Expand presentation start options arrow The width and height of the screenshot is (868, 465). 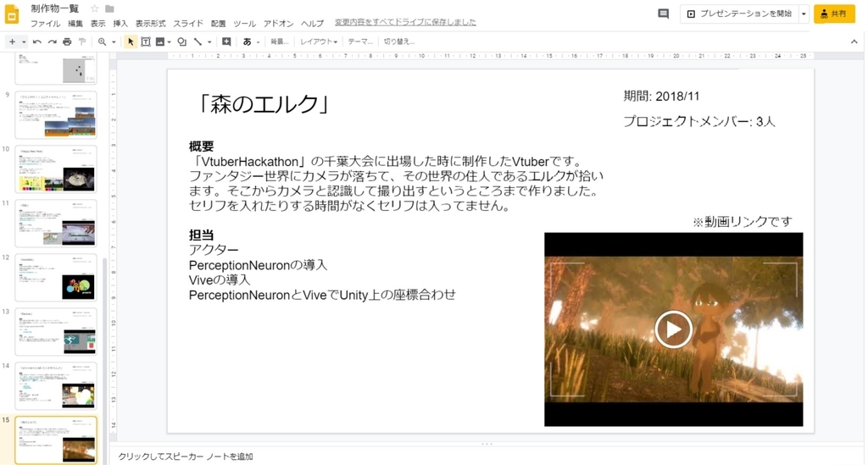coord(804,14)
